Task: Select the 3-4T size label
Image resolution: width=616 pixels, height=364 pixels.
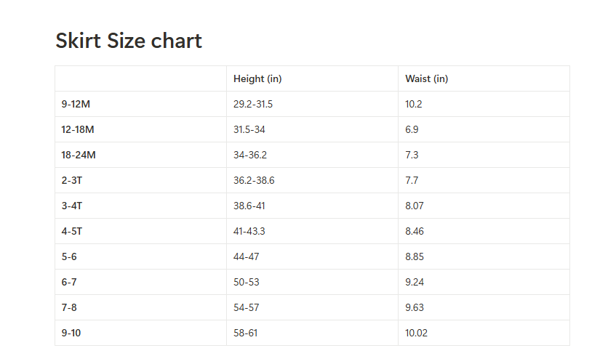Action: pos(72,206)
